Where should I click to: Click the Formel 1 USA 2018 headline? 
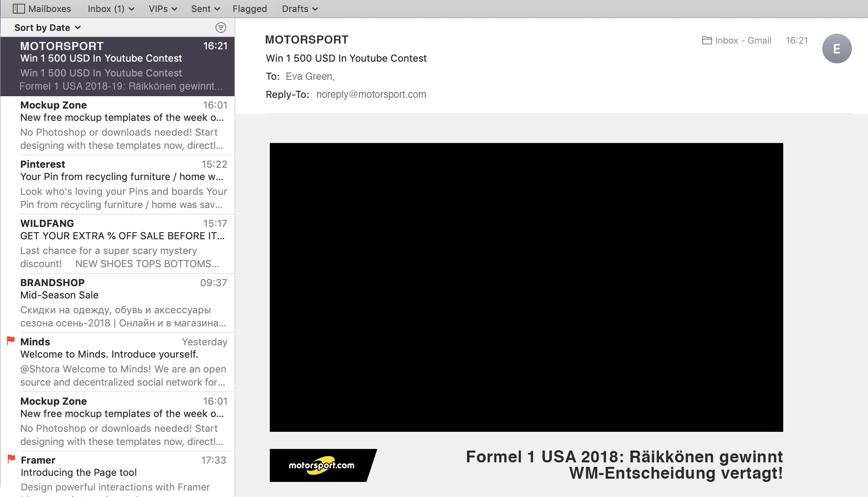624,465
